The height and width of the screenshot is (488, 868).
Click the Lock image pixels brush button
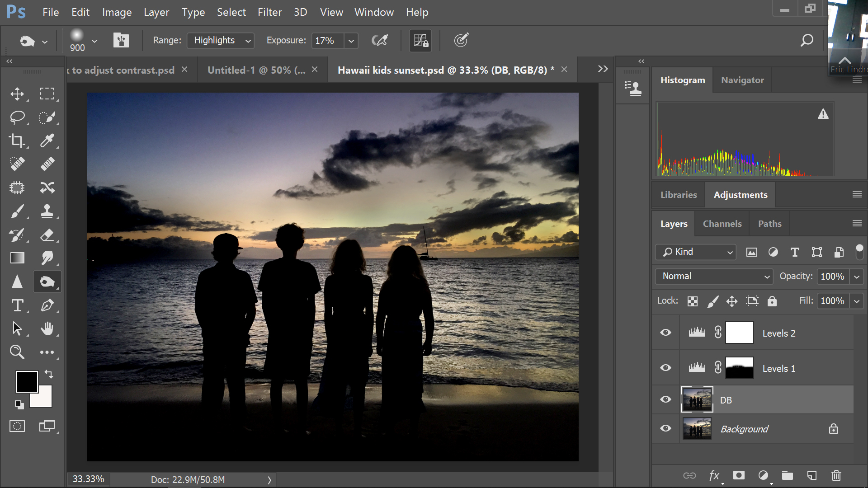pyautogui.click(x=713, y=301)
